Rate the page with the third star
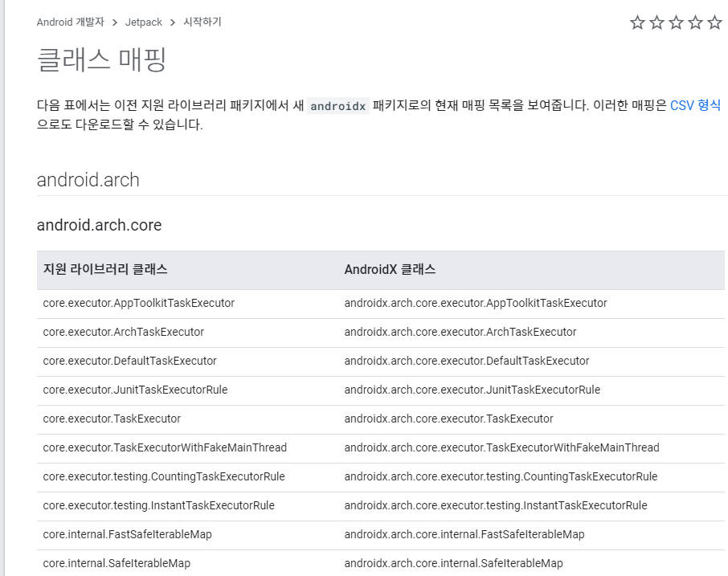This screenshot has height=576, width=728. (x=676, y=22)
